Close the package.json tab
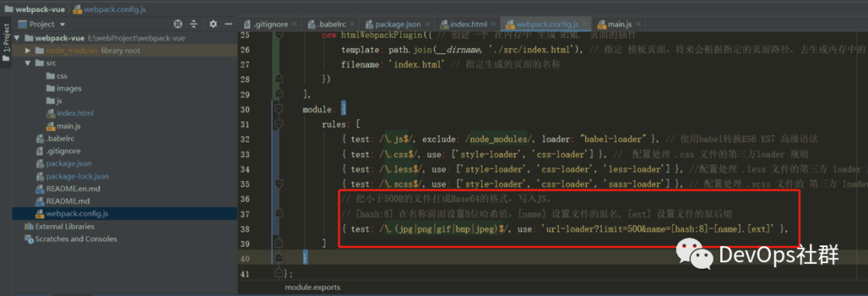The image size is (868, 296). 427,24
